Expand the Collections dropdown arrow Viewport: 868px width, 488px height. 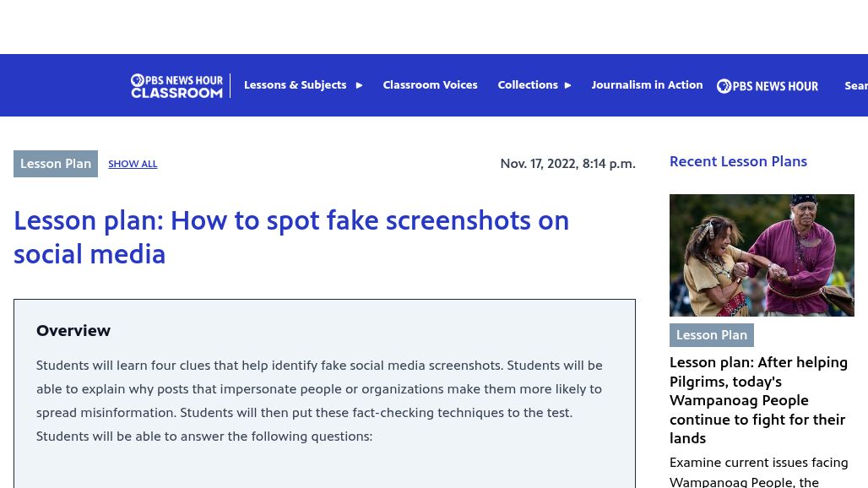click(x=567, y=85)
